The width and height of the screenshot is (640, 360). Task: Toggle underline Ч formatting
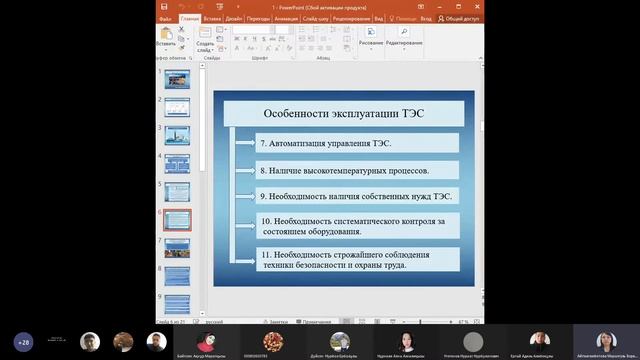(x=255, y=39)
